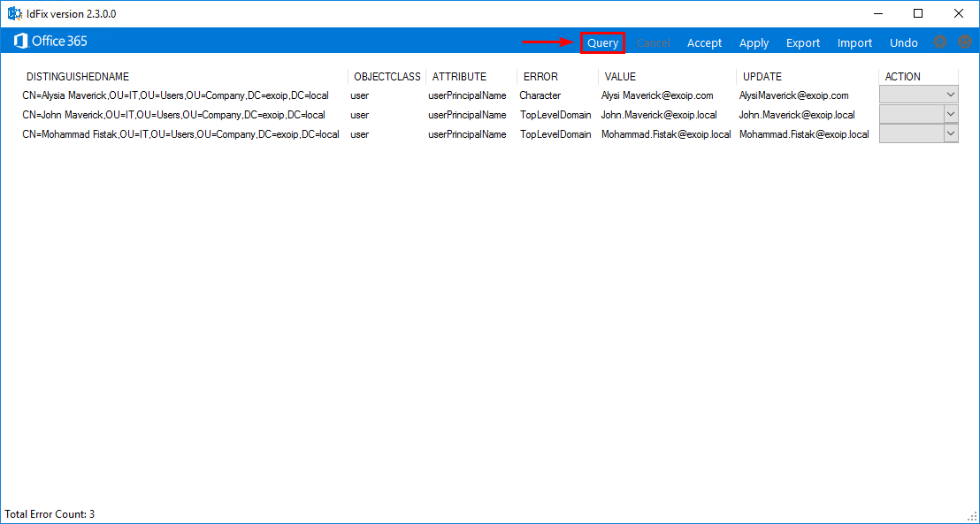Open the IdFix settings gear icon
Viewport: 980px width, 524px height.
[940, 42]
